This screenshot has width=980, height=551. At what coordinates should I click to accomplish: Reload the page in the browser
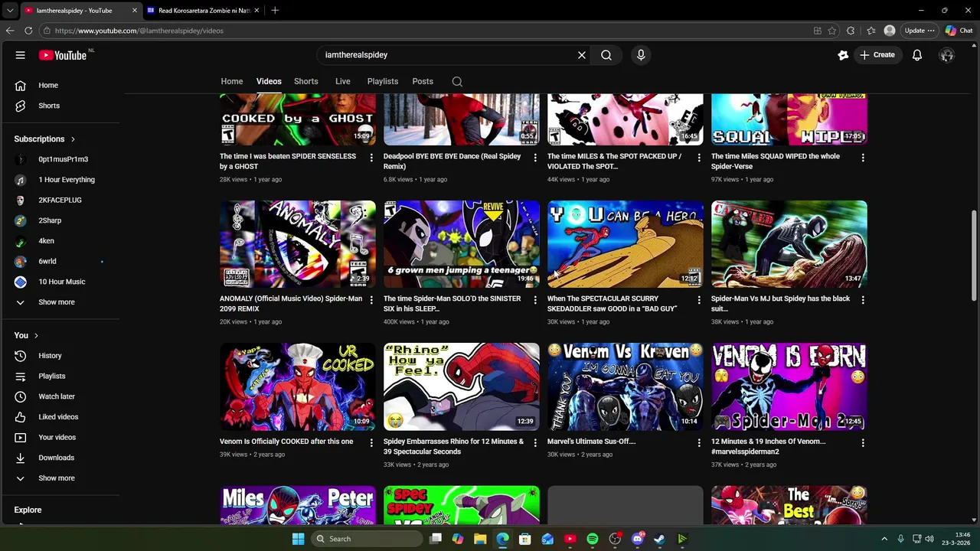(28, 31)
